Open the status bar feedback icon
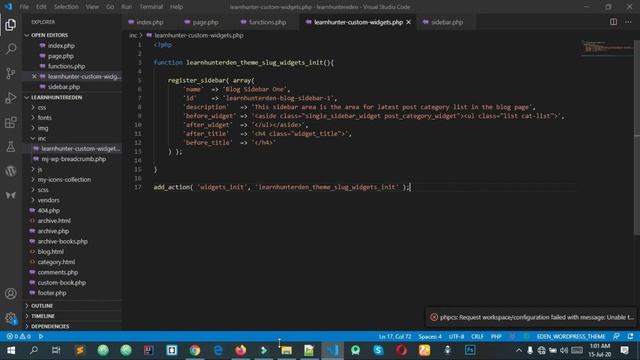The height and width of the screenshot is (360, 640). pyautogui.click(x=616, y=336)
